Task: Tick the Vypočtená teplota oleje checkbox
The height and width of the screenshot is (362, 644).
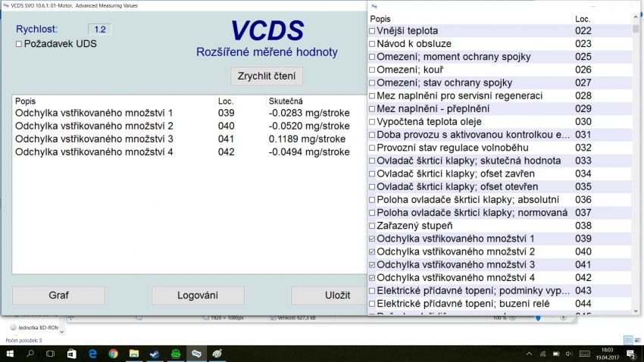Action: 372,122
